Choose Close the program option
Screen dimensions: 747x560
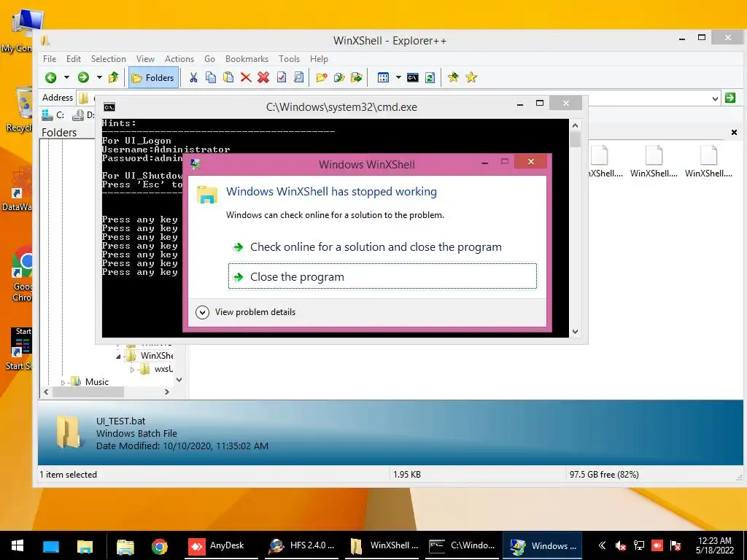382,276
